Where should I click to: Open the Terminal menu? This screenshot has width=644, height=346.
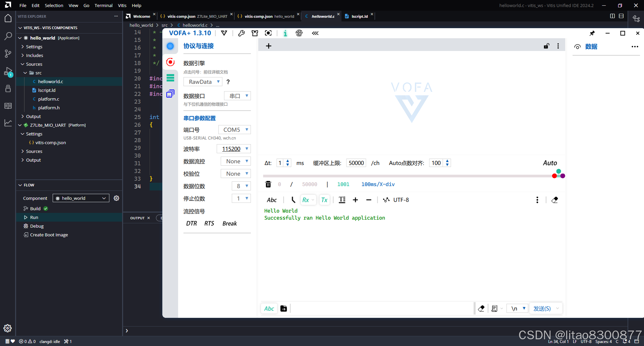pyautogui.click(x=103, y=5)
